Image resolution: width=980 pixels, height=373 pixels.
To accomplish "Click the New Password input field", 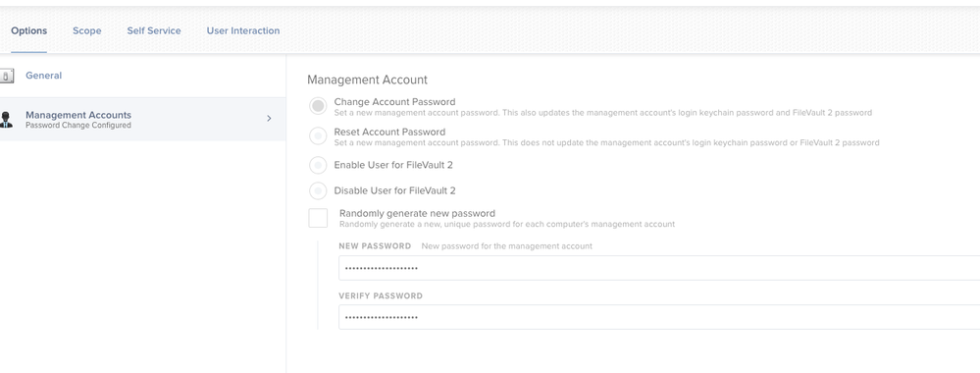I will tap(659, 268).
